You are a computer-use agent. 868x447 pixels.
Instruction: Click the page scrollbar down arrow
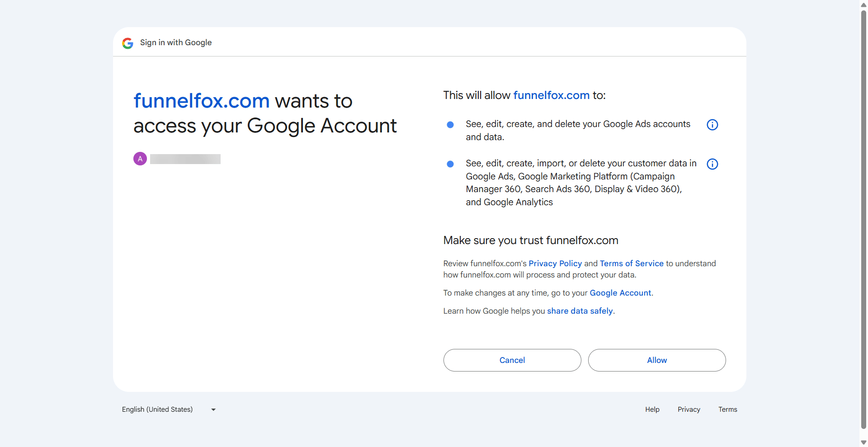pyautogui.click(x=863, y=442)
